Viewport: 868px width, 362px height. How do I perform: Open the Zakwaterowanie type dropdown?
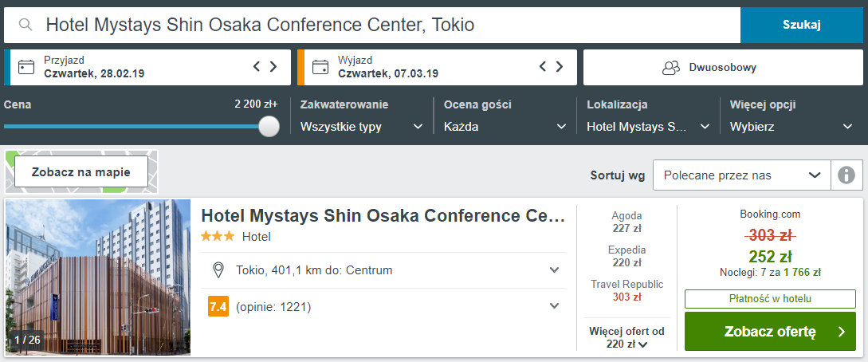(362, 127)
